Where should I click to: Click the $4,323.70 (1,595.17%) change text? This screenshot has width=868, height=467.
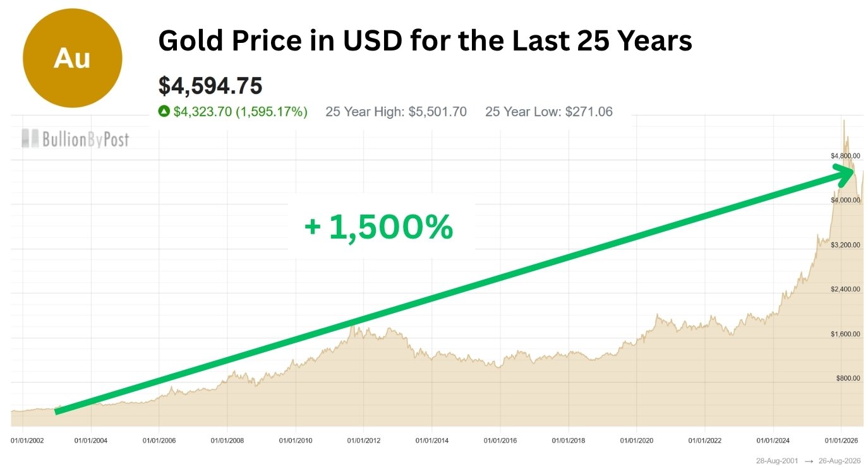point(241,112)
